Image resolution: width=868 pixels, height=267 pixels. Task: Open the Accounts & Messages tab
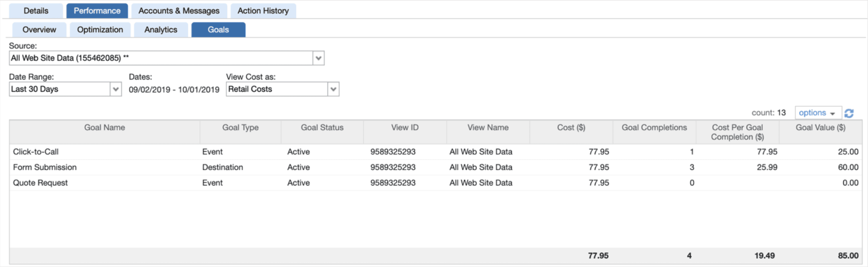(x=179, y=11)
